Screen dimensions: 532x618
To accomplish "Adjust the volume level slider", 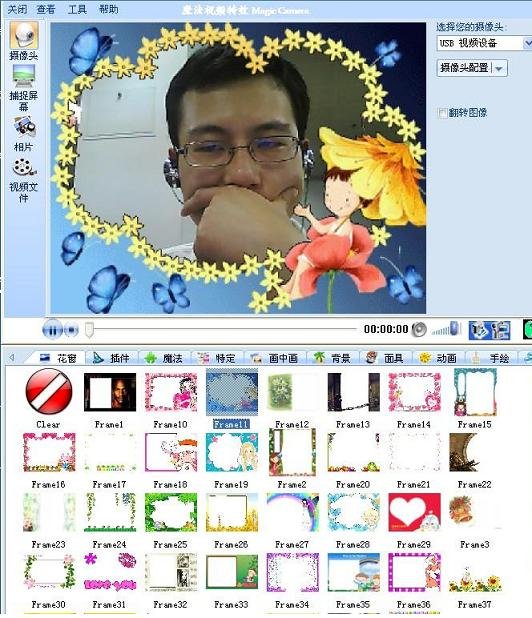I will click(x=446, y=329).
